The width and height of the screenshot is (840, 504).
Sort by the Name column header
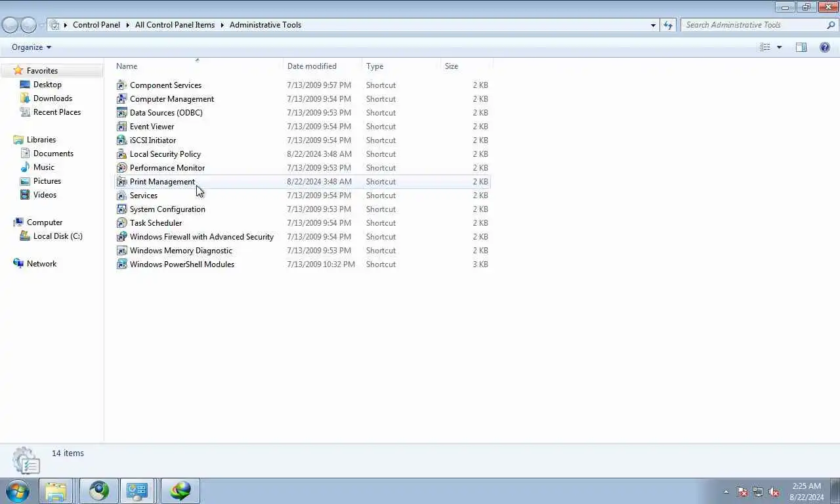[x=198, y=66]
